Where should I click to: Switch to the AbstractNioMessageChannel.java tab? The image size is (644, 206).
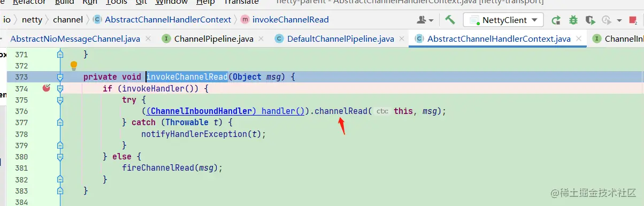point(75,39)
